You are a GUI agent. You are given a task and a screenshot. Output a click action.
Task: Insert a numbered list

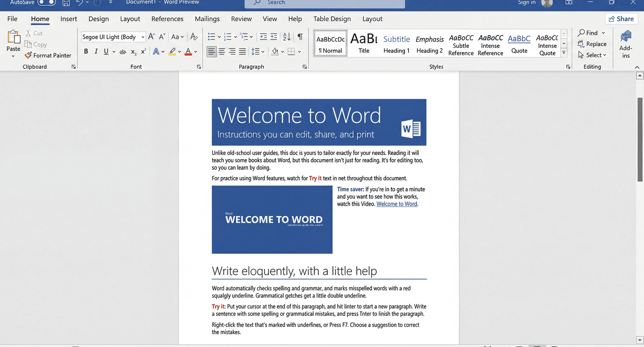point(227,37)
